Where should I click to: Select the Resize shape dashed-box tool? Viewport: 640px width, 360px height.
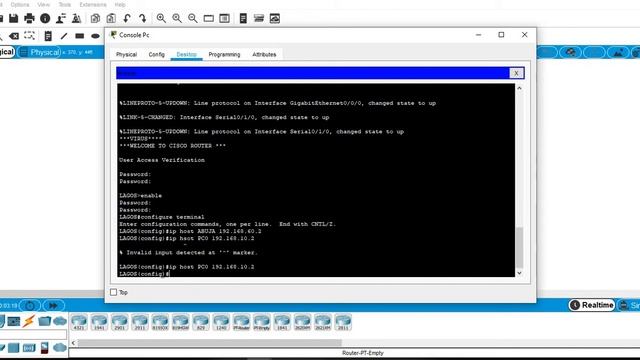tap(29, 36)
